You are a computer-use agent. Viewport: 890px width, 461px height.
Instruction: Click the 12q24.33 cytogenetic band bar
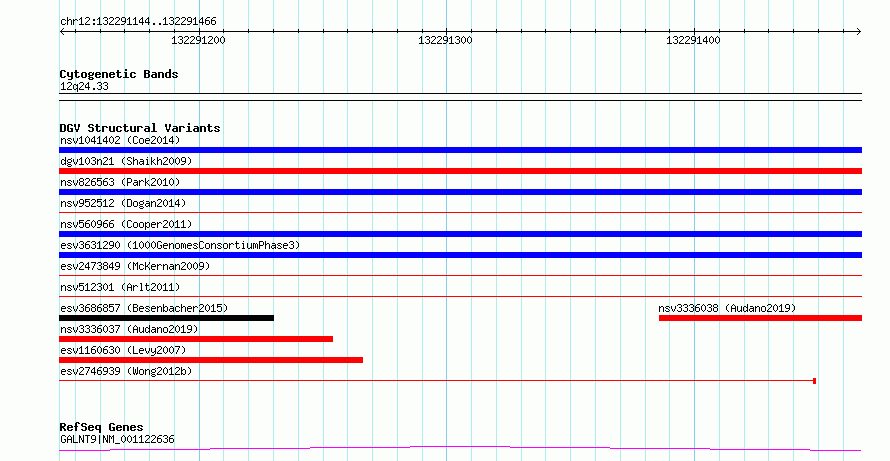(460, 97)
